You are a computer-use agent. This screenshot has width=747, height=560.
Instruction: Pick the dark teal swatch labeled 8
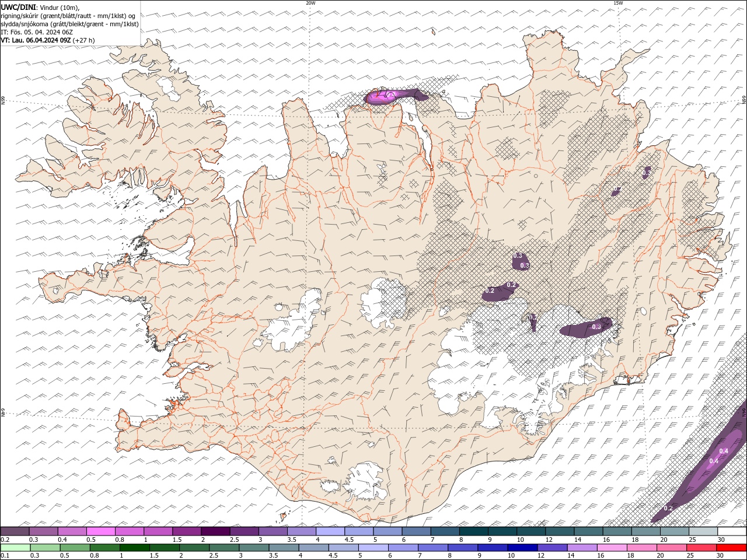(x=473, y=531)
